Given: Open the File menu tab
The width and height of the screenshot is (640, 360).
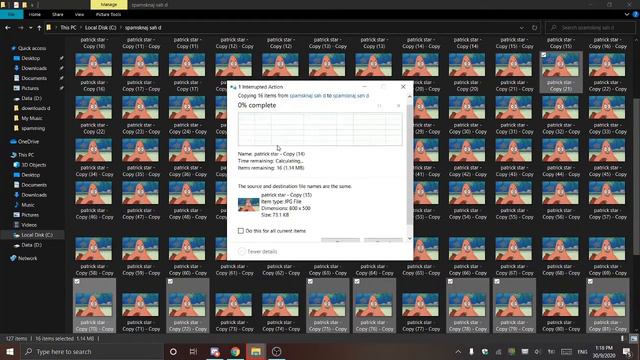Looking at the screenshot, I should pos(11,14).
